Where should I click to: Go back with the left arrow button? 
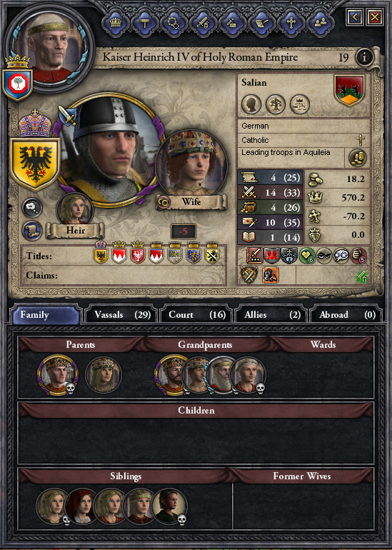click(x=355, y=17)
